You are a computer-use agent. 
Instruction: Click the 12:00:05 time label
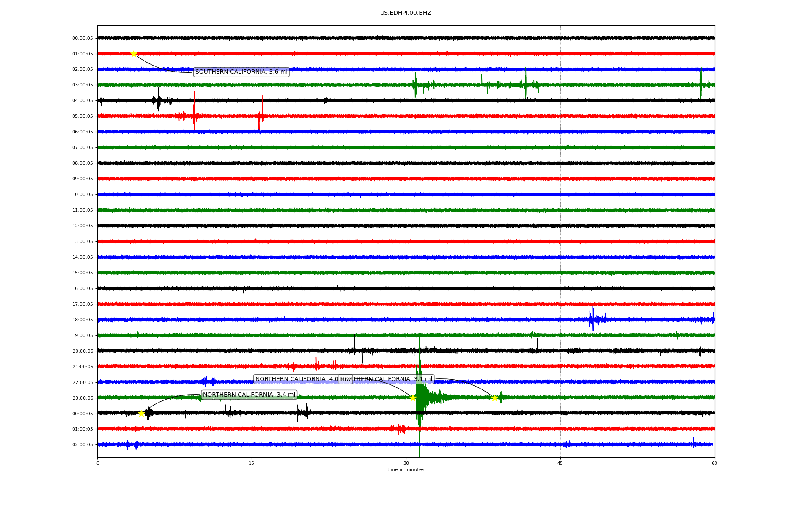[x=82, y=226]
